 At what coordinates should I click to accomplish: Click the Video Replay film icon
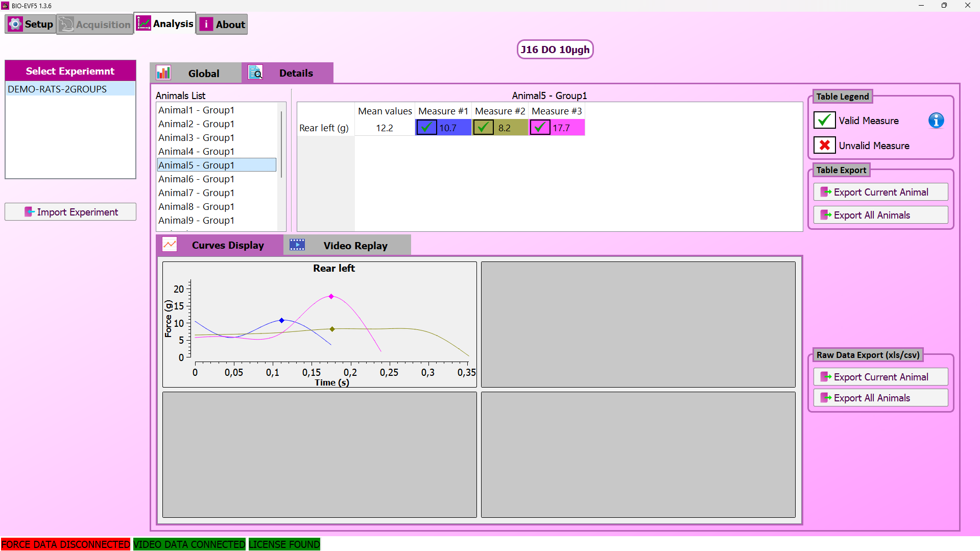[297, 245]
